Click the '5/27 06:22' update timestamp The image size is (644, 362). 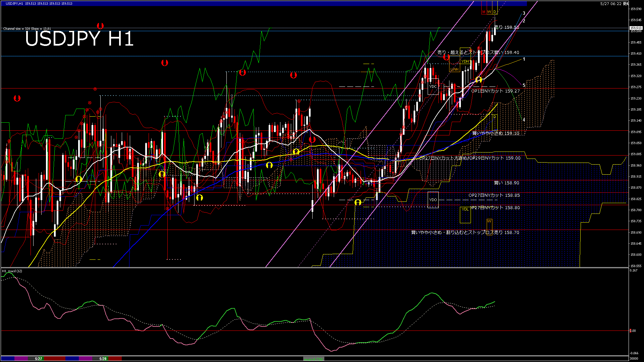pyautogui.click(x=611, y=4)
